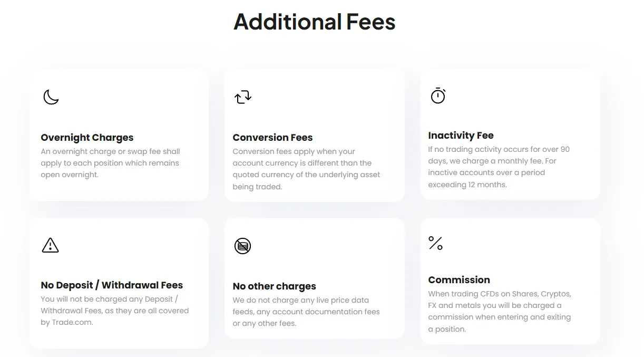Select the No other charges heading
Screen dimensions: 644x357
[274, 286]
